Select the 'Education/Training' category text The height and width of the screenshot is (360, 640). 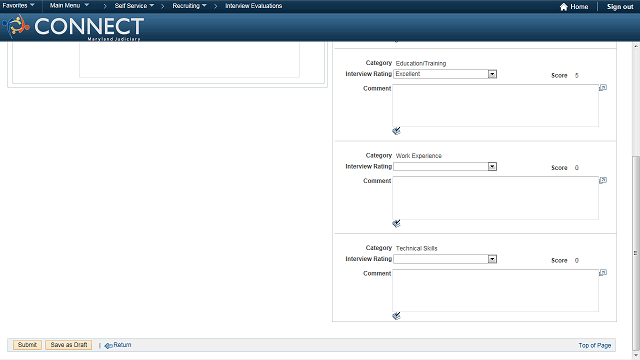[x=421, y=63]
